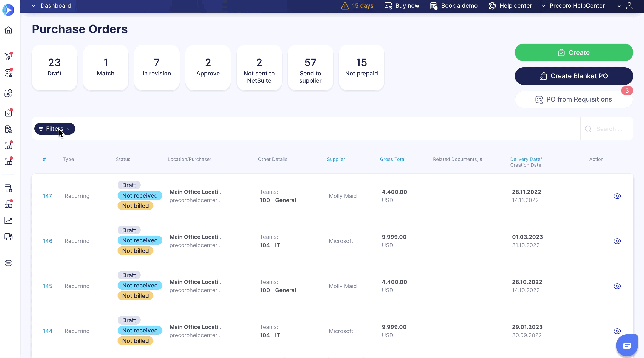
Task: Open the purchase orders bag sidebar icon
Action: 9,113
